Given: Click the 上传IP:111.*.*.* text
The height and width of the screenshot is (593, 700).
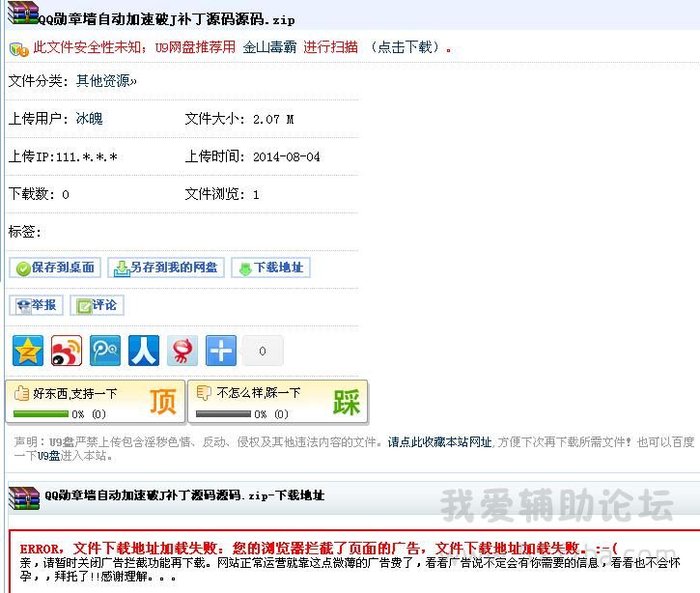Looking at the screenshot, I should [63, 156].
